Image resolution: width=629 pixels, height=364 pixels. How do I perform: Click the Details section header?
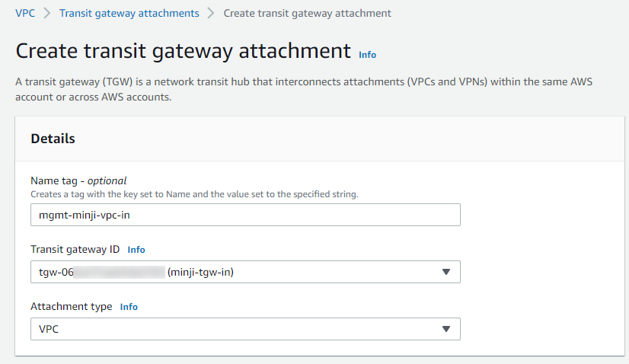click(x=53, y=139)
